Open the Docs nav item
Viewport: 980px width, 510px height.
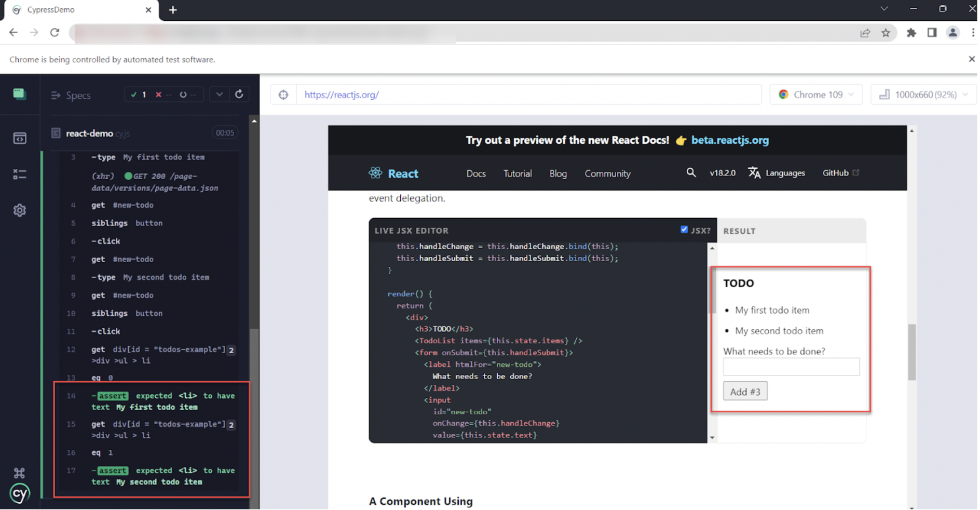[x=476, y=173]
